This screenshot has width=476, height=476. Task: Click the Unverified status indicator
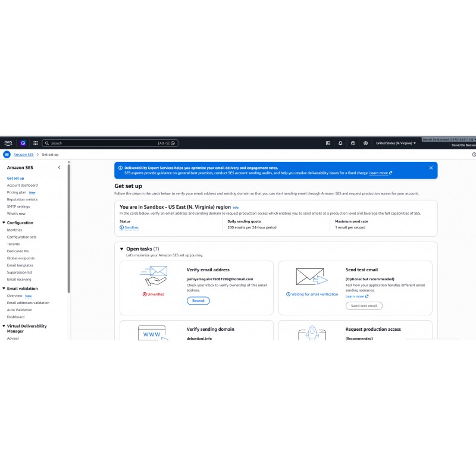point(154,294)
